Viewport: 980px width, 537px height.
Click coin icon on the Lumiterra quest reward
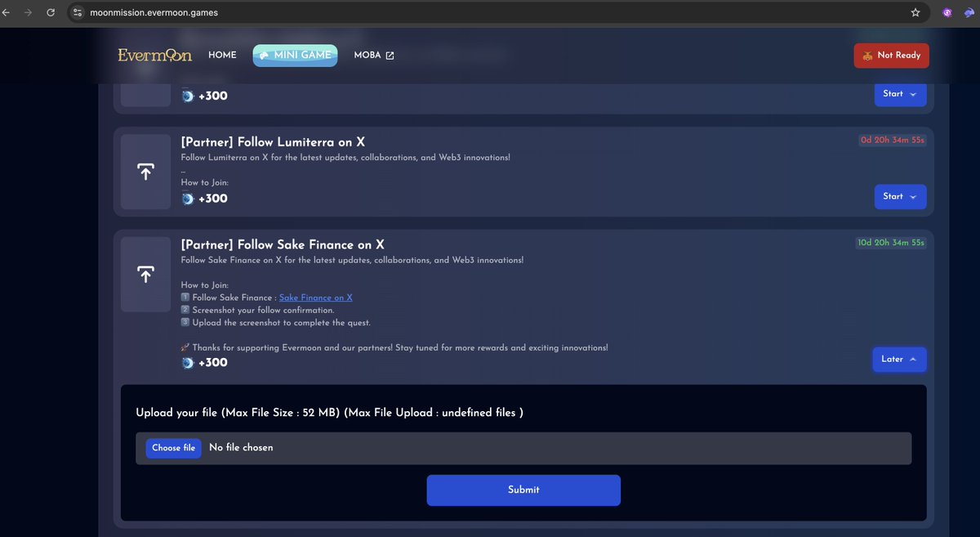pos(188,199)
